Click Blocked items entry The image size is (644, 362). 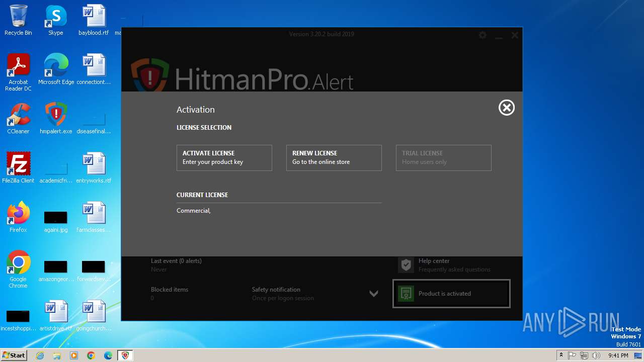click(170, 294)
